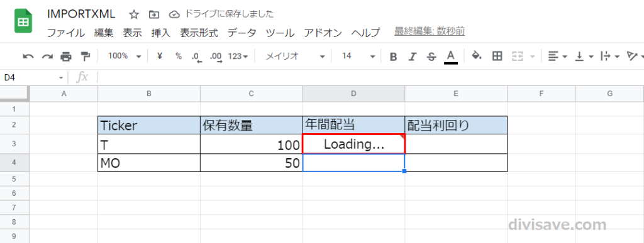The height and width of the screenshot is (243, 644).
Task: Select column D header
Action: click(x=353, y=94)
